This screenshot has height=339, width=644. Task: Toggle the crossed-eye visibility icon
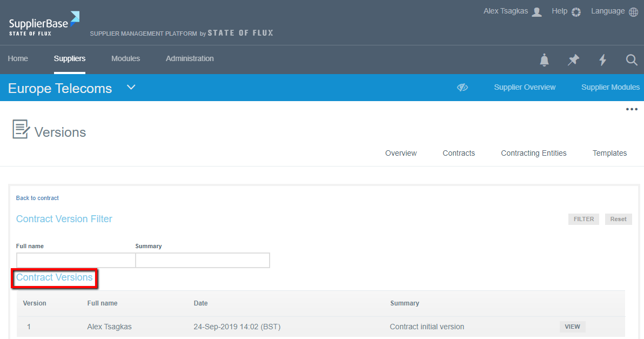pos(462,88)
